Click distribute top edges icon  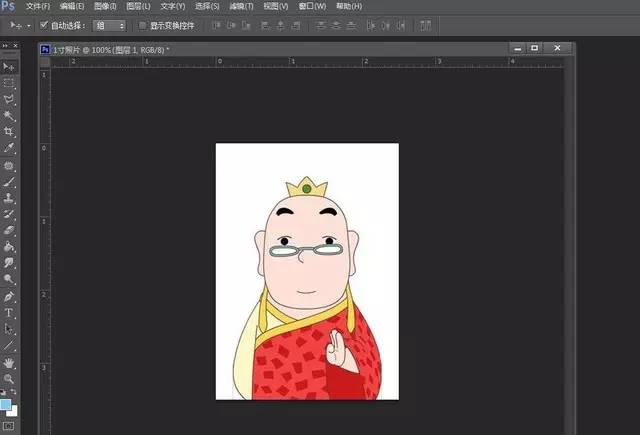pyautogui.click(x=322, y=26)
